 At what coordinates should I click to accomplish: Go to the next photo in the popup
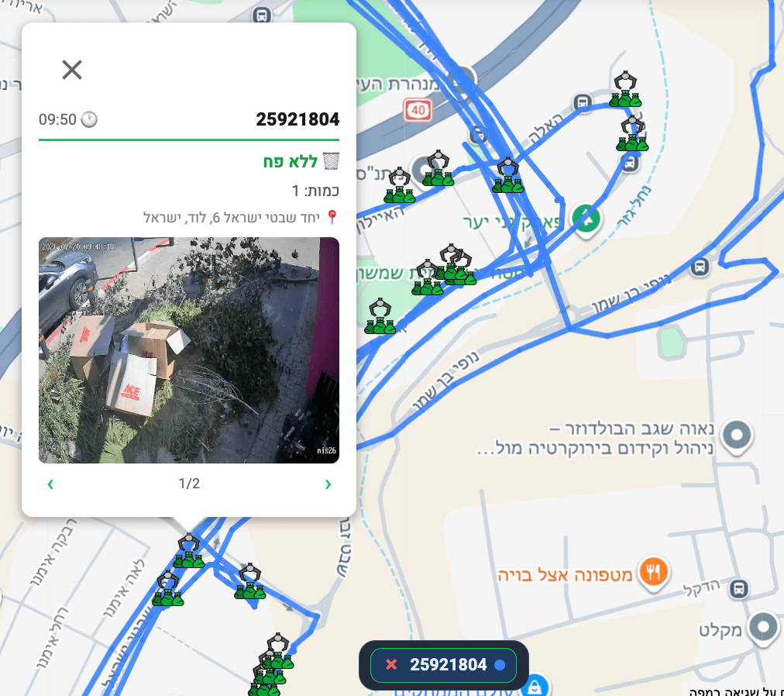click(328, 484)
